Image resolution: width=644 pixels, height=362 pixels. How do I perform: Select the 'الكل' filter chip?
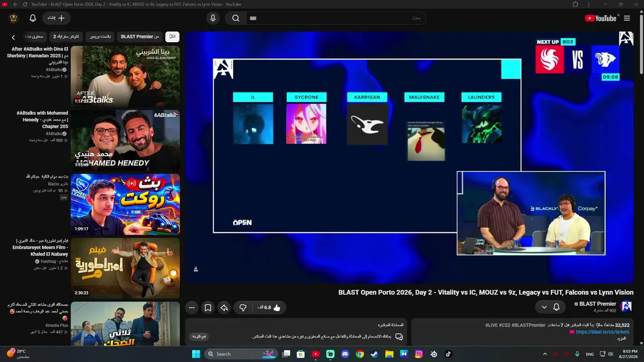[x=172, y=37]
